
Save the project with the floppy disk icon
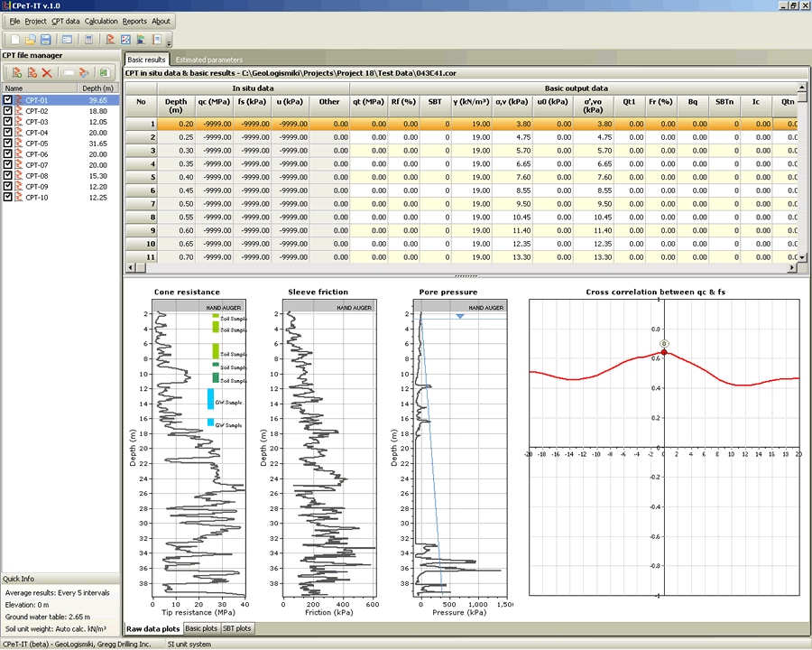pyautogui.click(x=46, y=40)
